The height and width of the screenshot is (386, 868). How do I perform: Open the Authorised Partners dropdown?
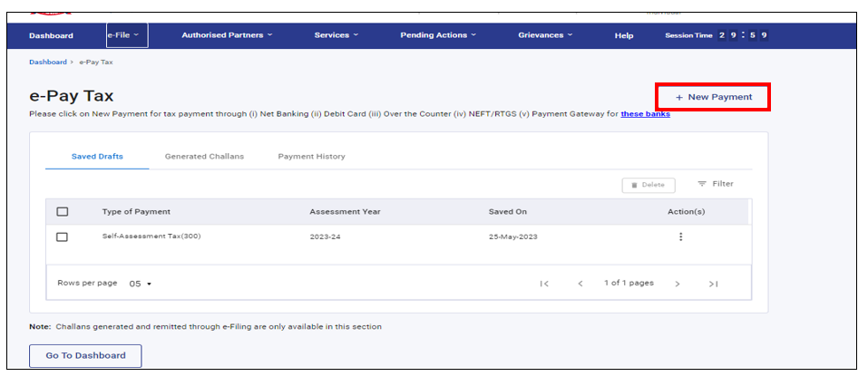pyautogui.click(x=227, y=35)
